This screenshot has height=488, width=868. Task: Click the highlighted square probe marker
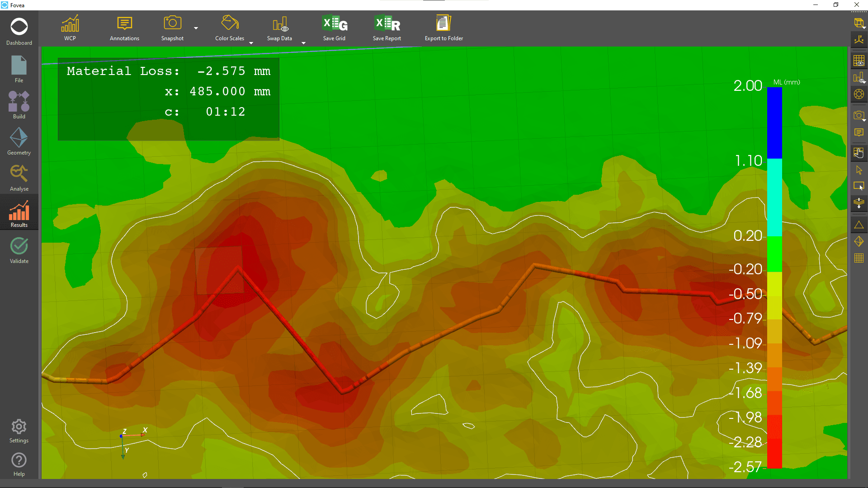[219, 270]
